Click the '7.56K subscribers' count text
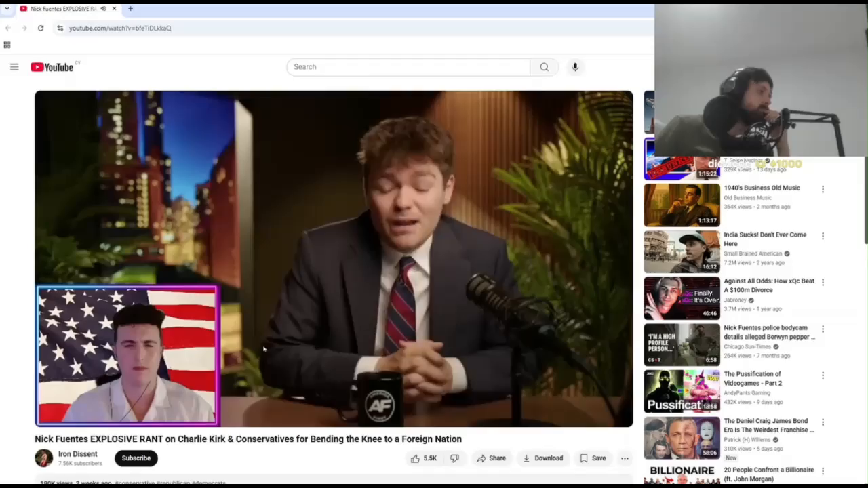This screenshot has width=868, height=488. coord(80,464)
